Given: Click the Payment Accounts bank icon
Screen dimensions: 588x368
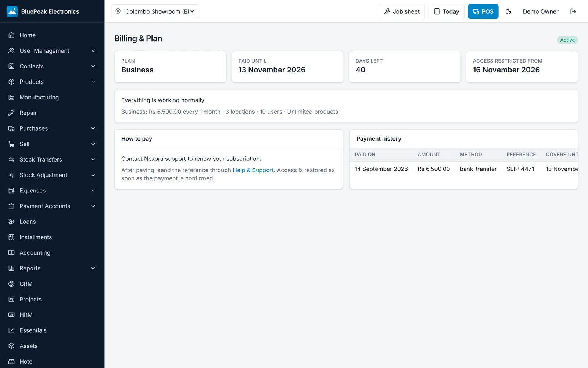Looking at the screenshot, I should [11, 206].
